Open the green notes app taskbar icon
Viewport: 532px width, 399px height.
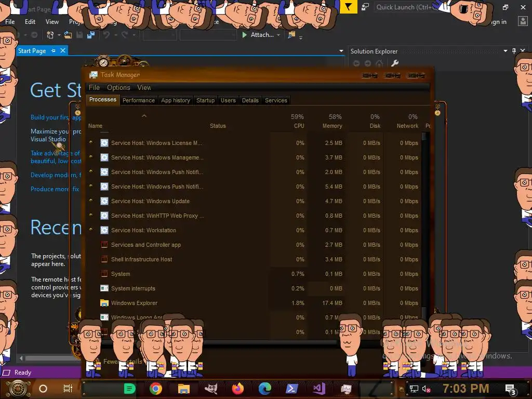[129, 389]
